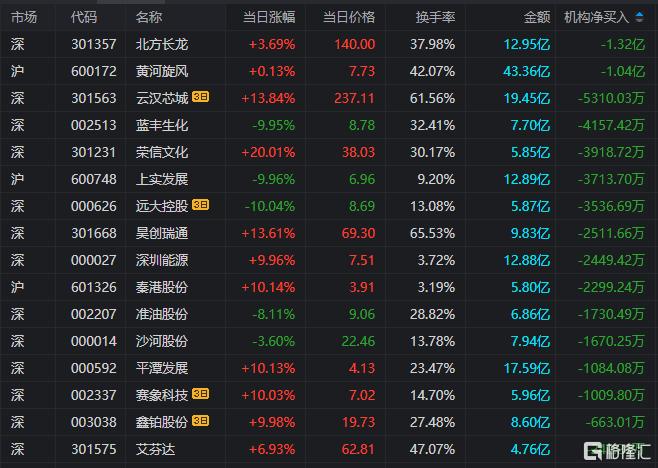The height and width of the screenshot is (468, 658).
Task: Sort by the 换手率 column header
Action: (x=435, y=17)
